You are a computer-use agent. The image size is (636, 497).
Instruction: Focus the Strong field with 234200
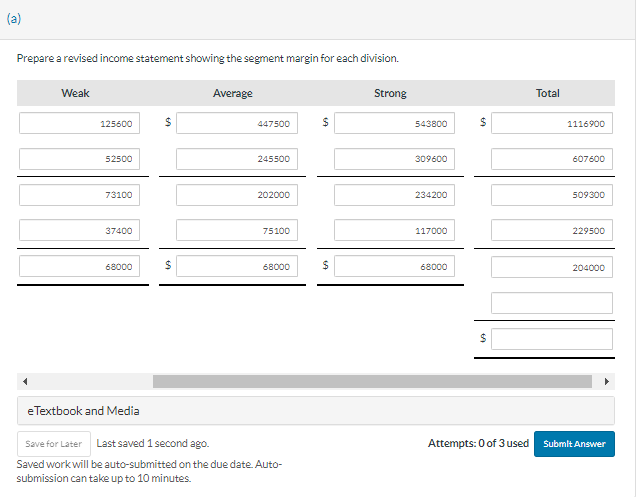pyautogui.click(x=394, y=195)
